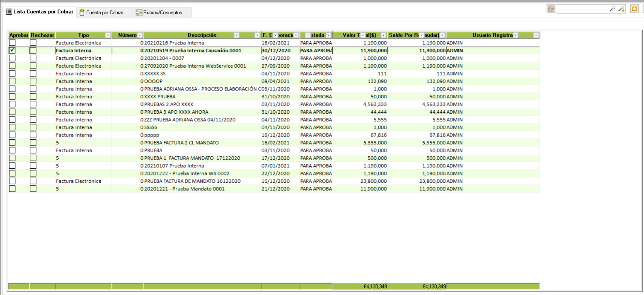This screenshot has width=644, height=295.
Task: Check Aprobar for 20210216 Prueba Interna row
Action: click(12, 43)
